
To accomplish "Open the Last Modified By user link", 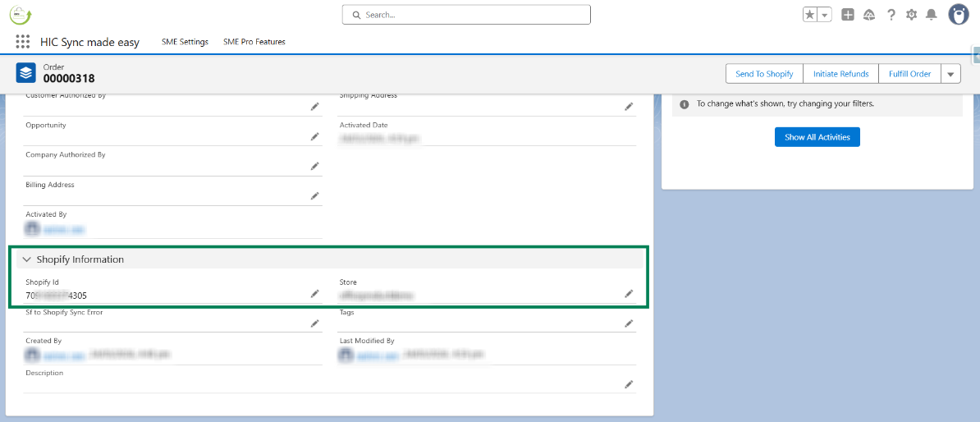I will (x=378, y=355).
